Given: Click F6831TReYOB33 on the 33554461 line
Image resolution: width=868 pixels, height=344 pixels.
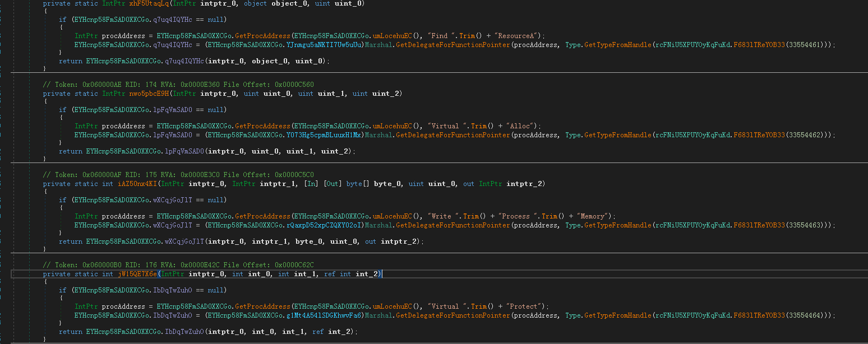Looking at the screenshot, I should [759, 45].
